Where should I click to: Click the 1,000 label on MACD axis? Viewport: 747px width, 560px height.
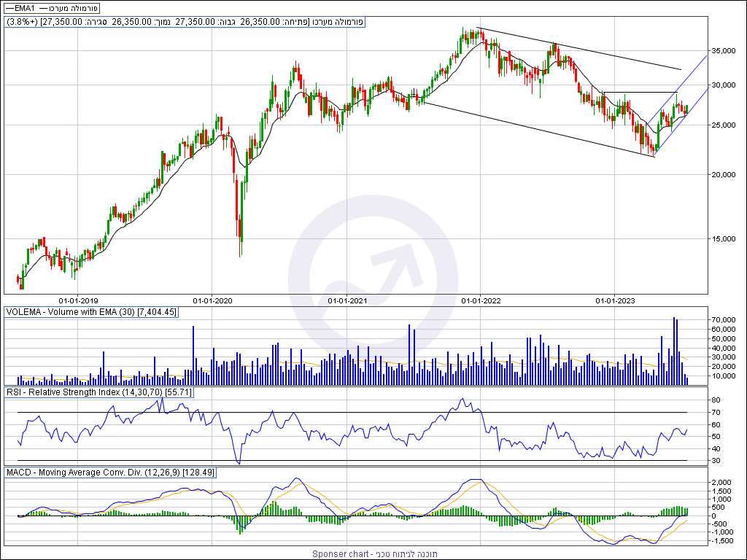point(721,499)
